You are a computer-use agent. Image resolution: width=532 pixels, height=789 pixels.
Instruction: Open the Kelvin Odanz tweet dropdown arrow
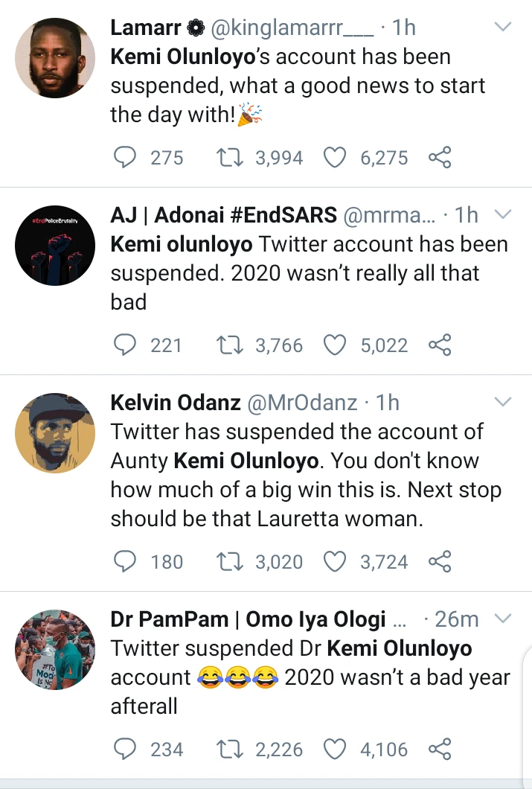pos(503,403)
